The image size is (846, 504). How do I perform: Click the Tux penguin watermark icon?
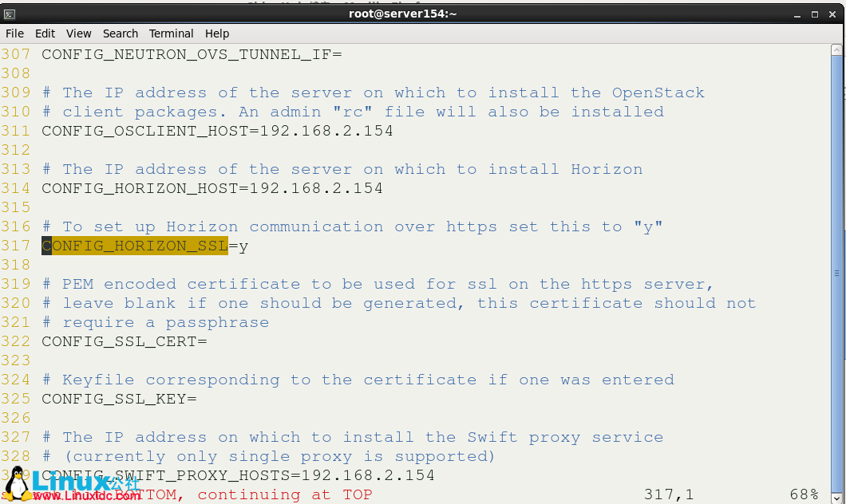[18, 482]
